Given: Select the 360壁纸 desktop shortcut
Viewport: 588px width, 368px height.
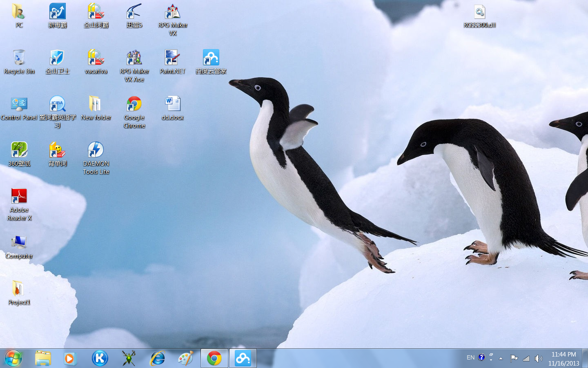Looking at the screenshot, I should (19, 154).
